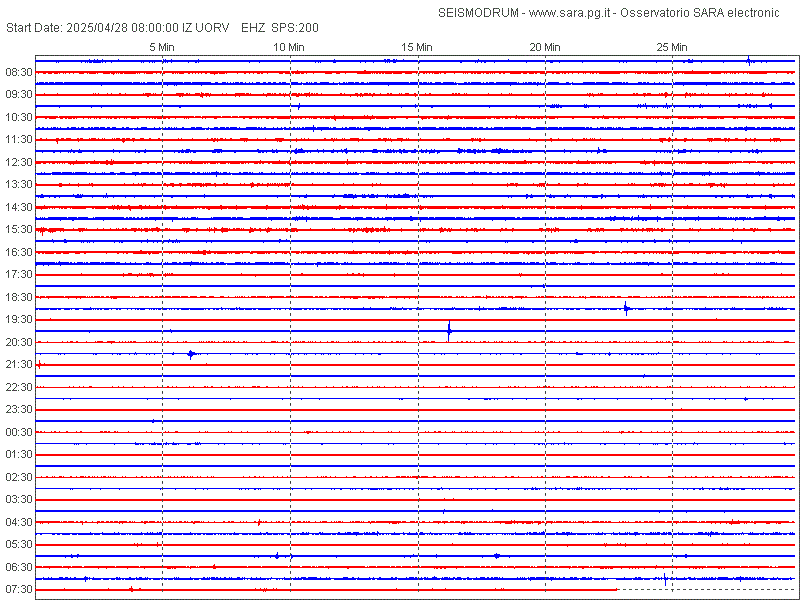Click the '15 Min' axis label
Screen dimensions: 800x600
pyautogui.click(x=417, y=47)
